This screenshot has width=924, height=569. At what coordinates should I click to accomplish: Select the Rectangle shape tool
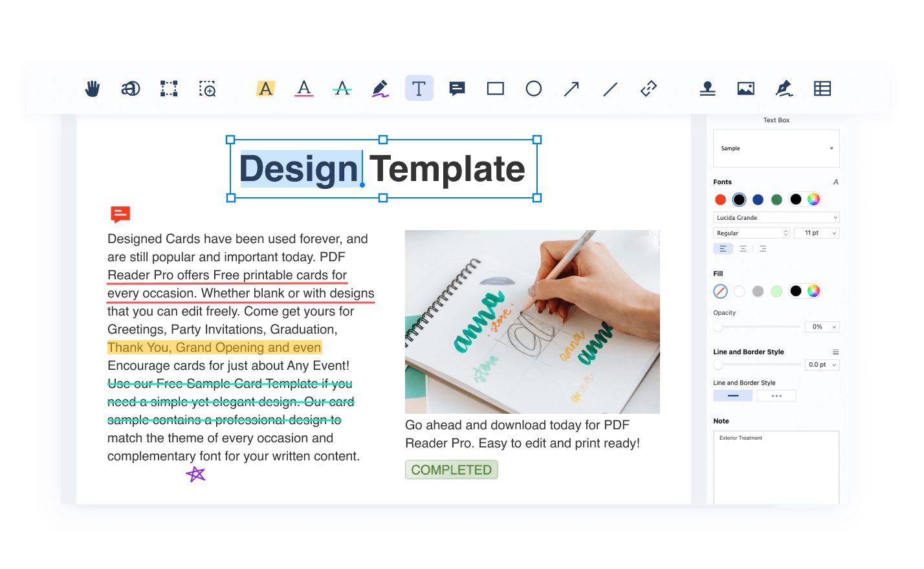click(495, 89)
